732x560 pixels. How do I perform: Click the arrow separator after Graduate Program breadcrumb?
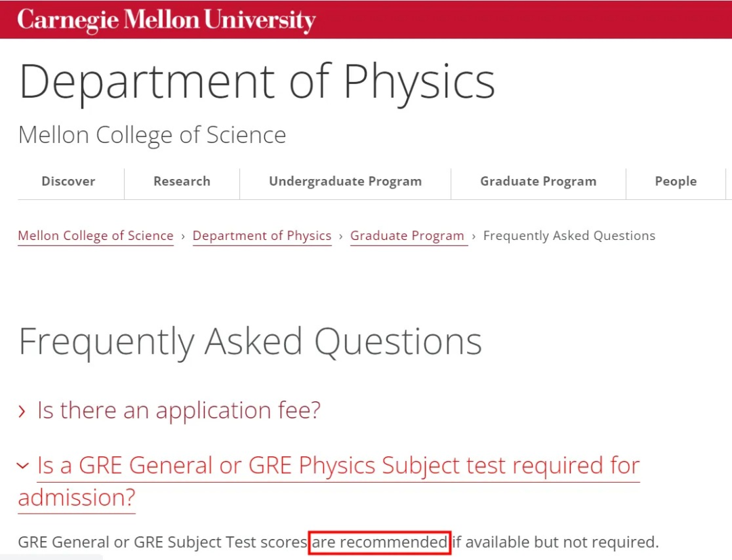point(474,237)
